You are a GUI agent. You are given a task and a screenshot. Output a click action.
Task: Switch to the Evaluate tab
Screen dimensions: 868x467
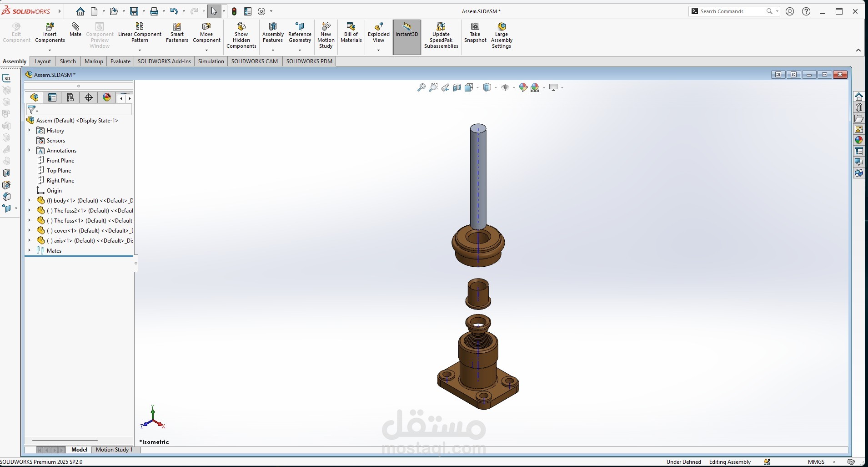(x=120, y=61)
